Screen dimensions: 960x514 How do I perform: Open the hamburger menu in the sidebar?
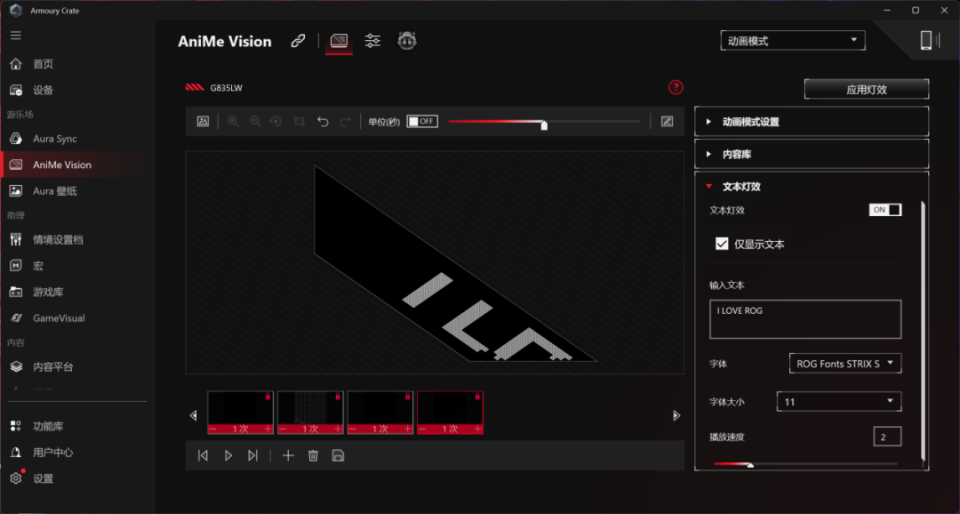pos(16,35)
